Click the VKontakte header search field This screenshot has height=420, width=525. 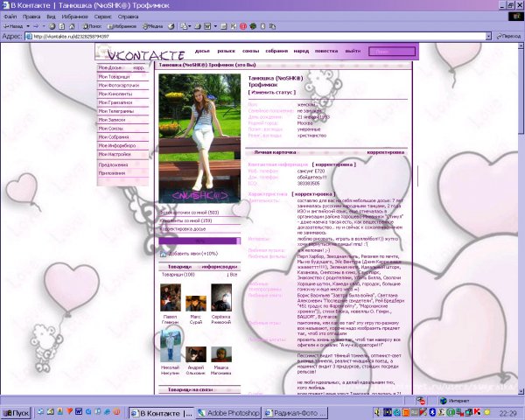392,52
